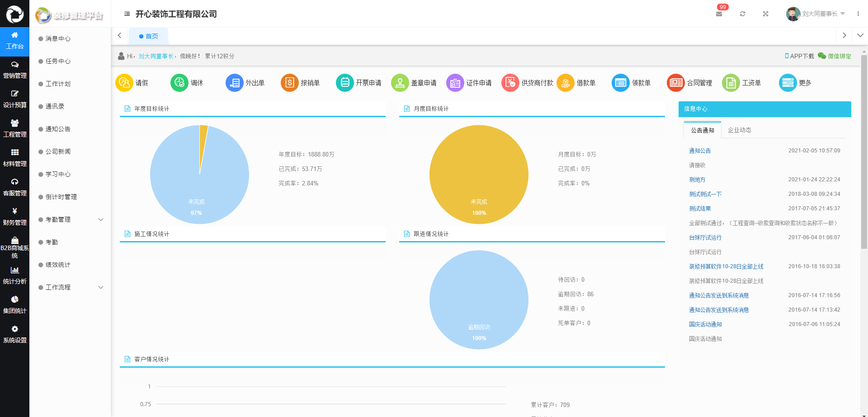Collapse sidebar using the menu toggle icon
The width and height of the screenshot is (868, 417).
(x=127, y=14)
